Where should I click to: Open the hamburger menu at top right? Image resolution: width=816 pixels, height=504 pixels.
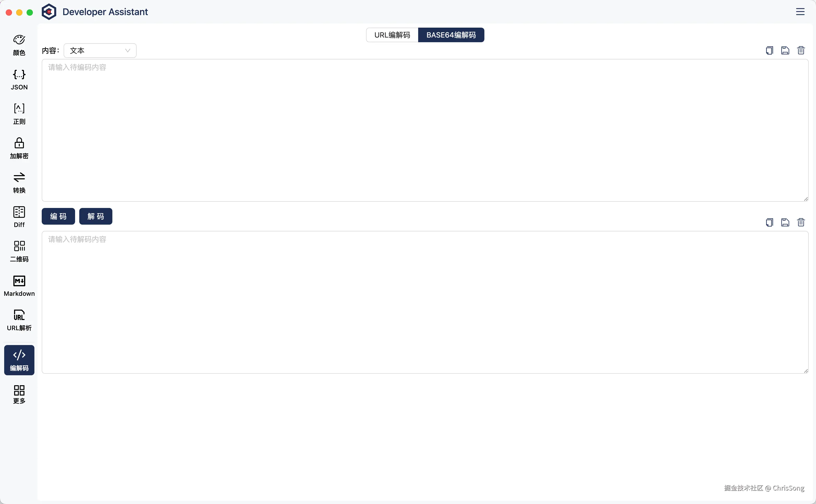coord(800,12)
